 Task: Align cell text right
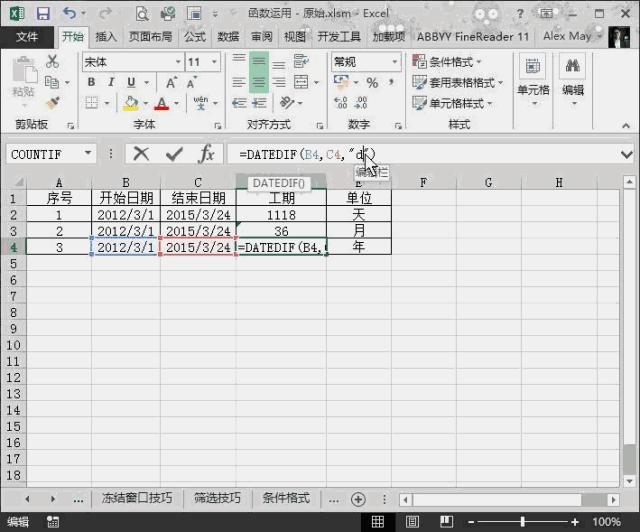click(x=279, y=82)
